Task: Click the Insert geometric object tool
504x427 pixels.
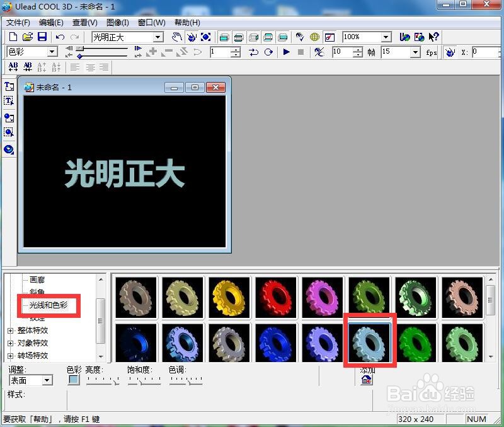Action: [x=9, y=149]
